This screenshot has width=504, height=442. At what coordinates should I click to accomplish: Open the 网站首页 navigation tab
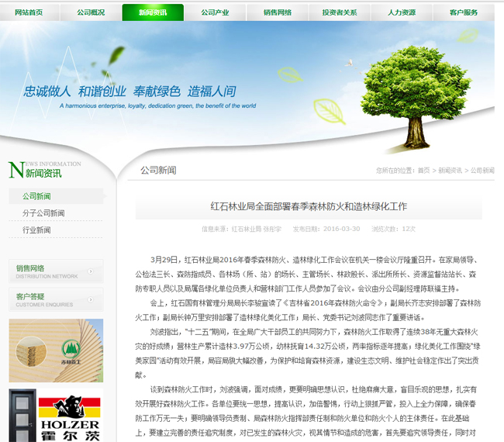tap(29, 12)
